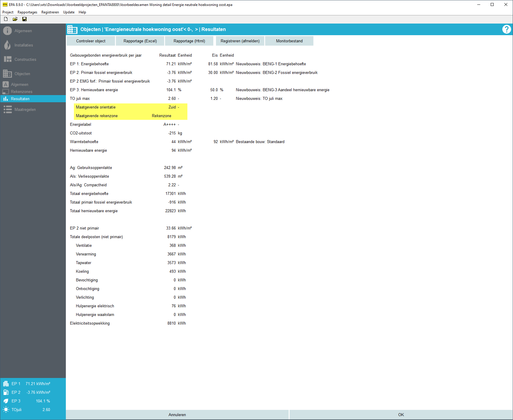The width and height of the screenshot is (513, 420).
Task: Select Constructies in the sidebar
Action: (x=25, y=59)
